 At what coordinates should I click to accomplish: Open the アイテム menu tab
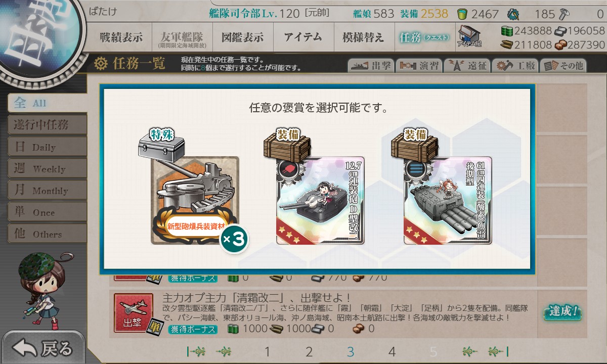pos(303,37)
